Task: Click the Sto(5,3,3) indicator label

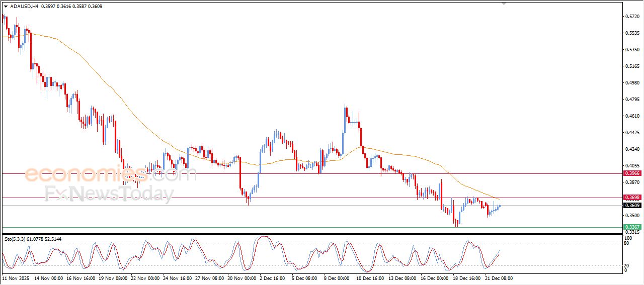Action: (16, 239)
